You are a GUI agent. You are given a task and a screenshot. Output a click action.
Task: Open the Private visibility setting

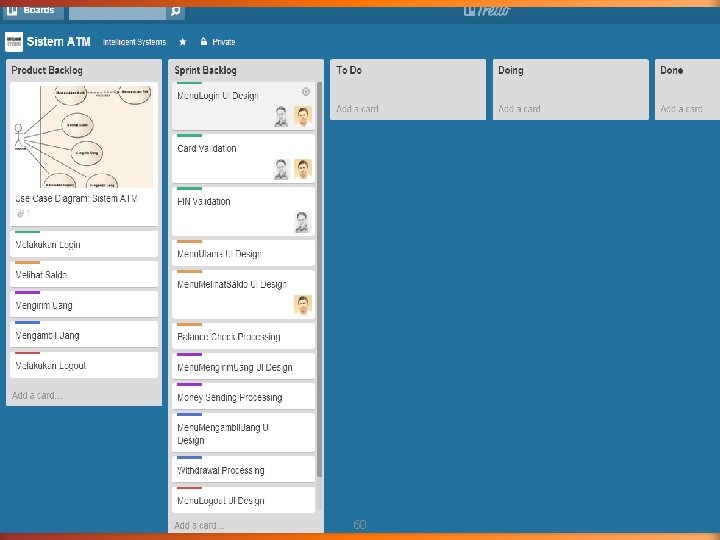tap(218, 42)
